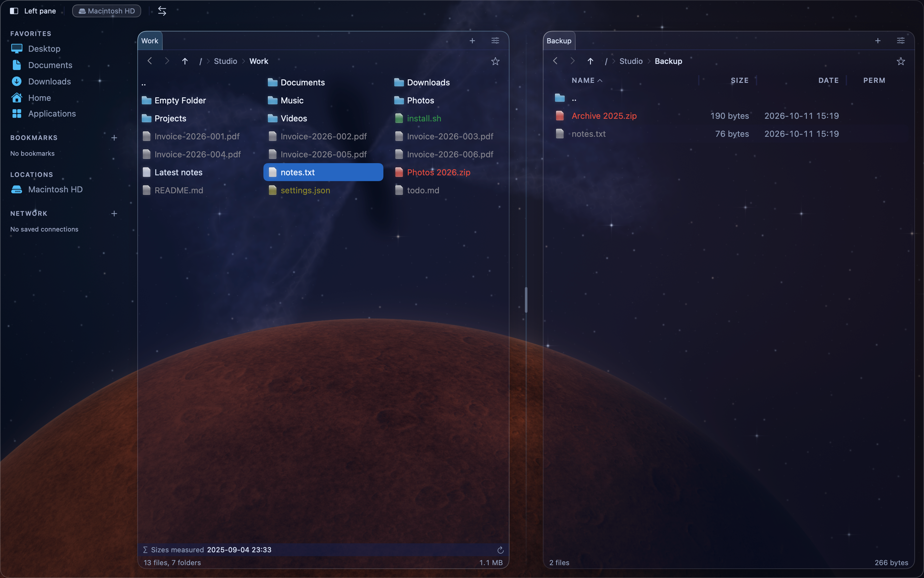Sort Backup pane by Name column

[x=587, y=80]
